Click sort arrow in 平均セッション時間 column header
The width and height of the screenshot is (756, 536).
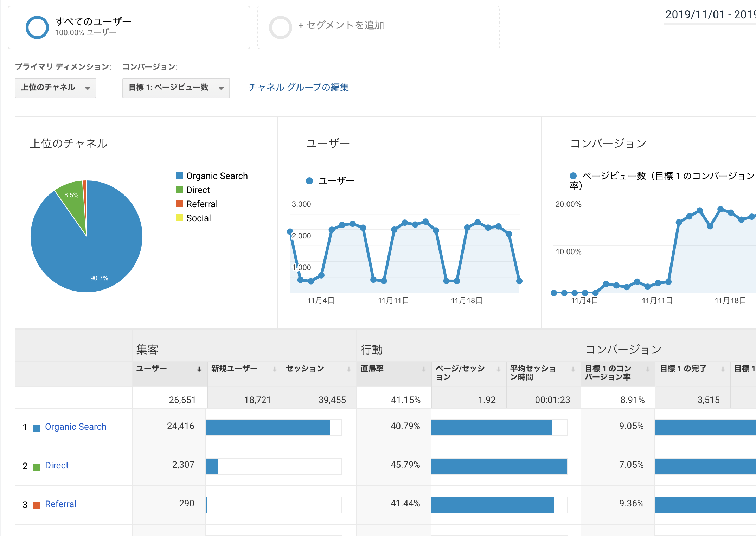[573, 369]
